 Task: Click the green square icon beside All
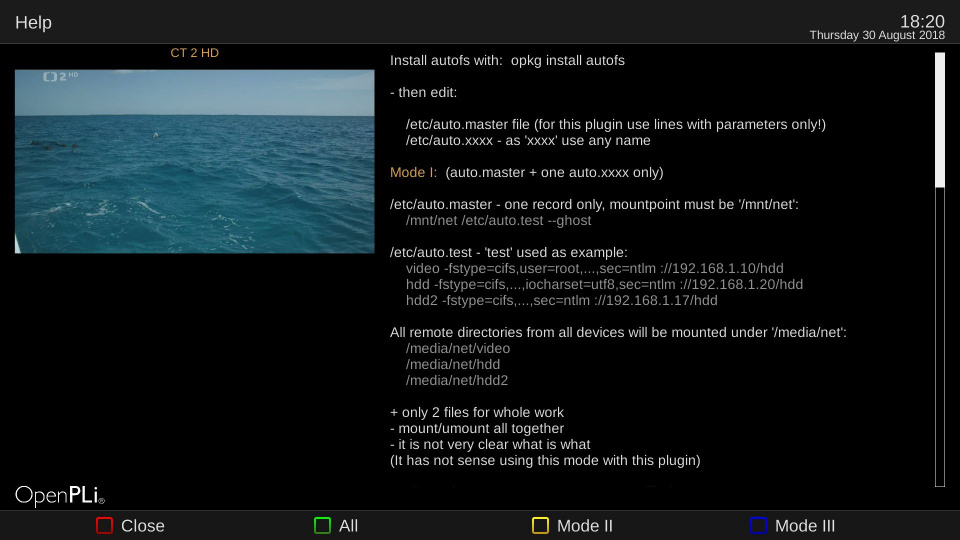[322, 526]
